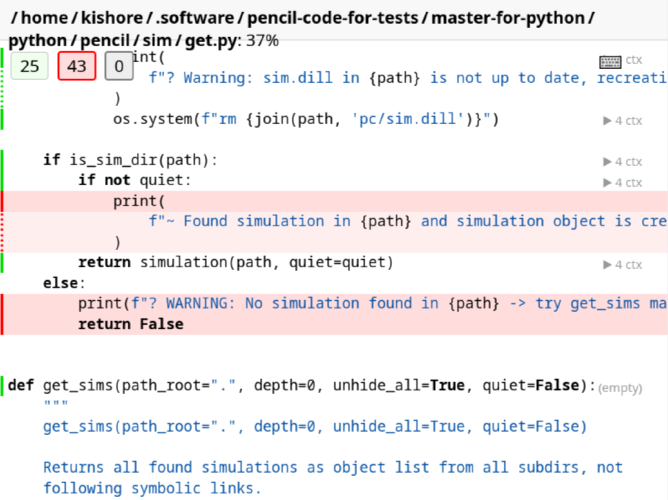Expand 4 ctx for is_sim_dir line
668x500 pixels.
622,161
